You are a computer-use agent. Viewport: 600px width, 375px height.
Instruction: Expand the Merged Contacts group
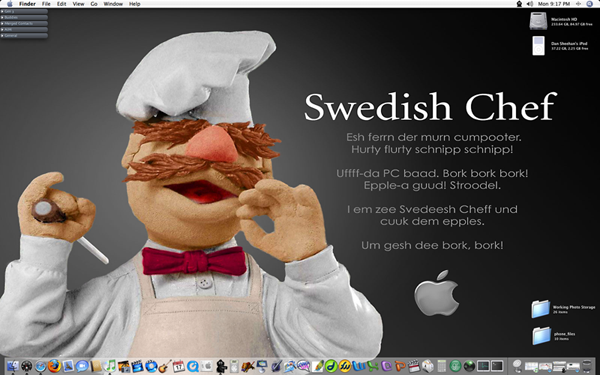tap(2, 23)
